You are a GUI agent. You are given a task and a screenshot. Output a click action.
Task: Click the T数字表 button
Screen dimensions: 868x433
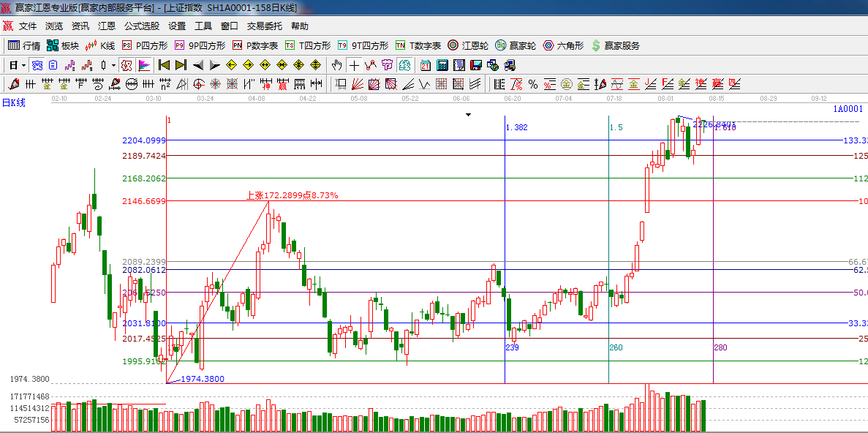pos(420,45)
